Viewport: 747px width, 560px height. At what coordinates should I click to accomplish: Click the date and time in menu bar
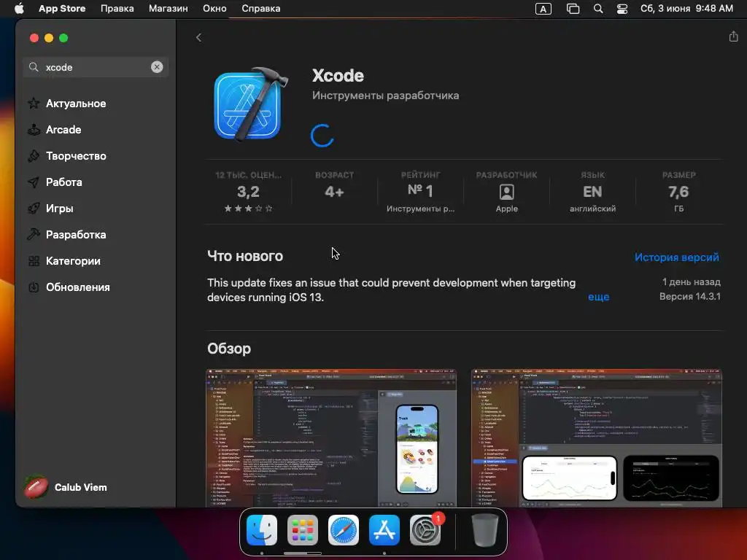(686, 9)
